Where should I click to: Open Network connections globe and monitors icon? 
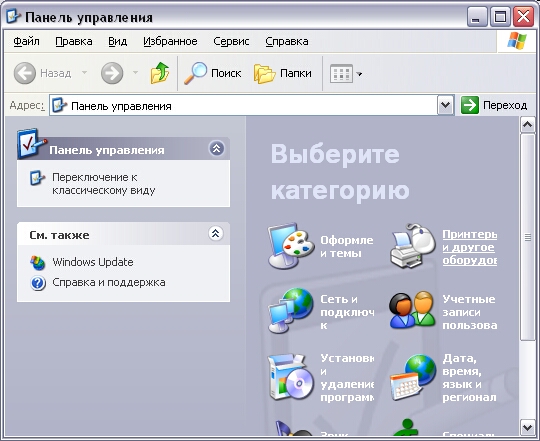pos(291,311)
